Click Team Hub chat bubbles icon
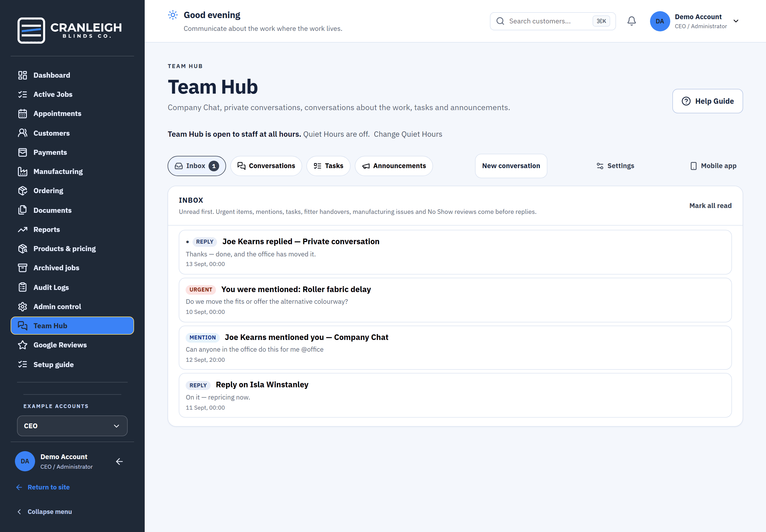 [x=22, y=326]
